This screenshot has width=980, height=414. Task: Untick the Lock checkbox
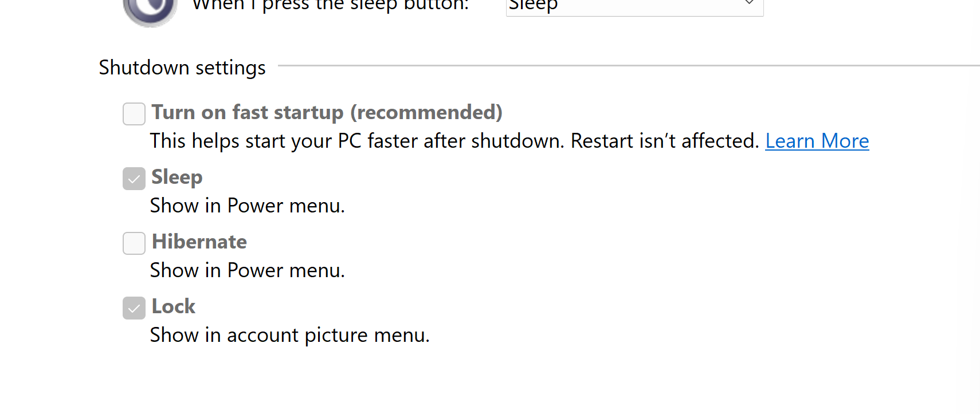(134, 308)
